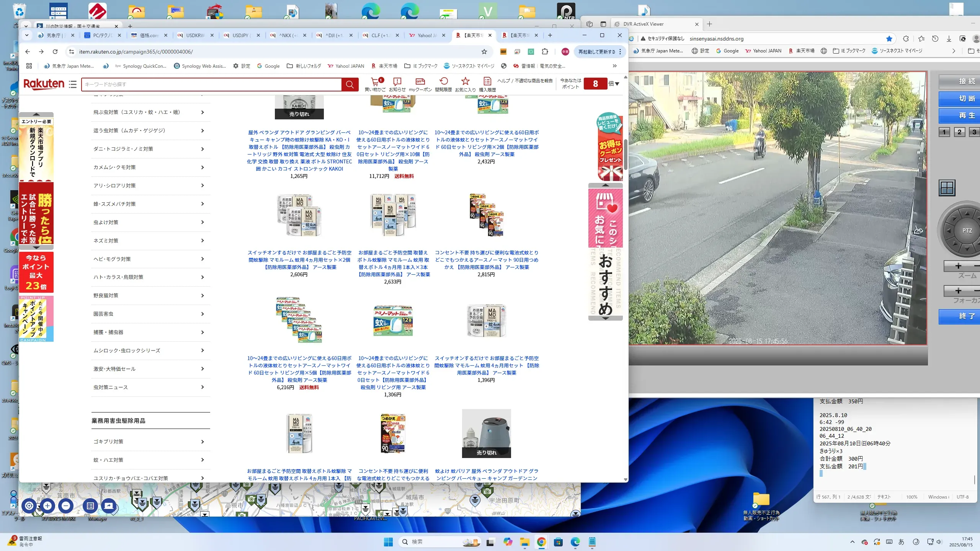980x551 pixels.
Task: Open the 閲覧履歴 browsing history icon
Action: 443,82
